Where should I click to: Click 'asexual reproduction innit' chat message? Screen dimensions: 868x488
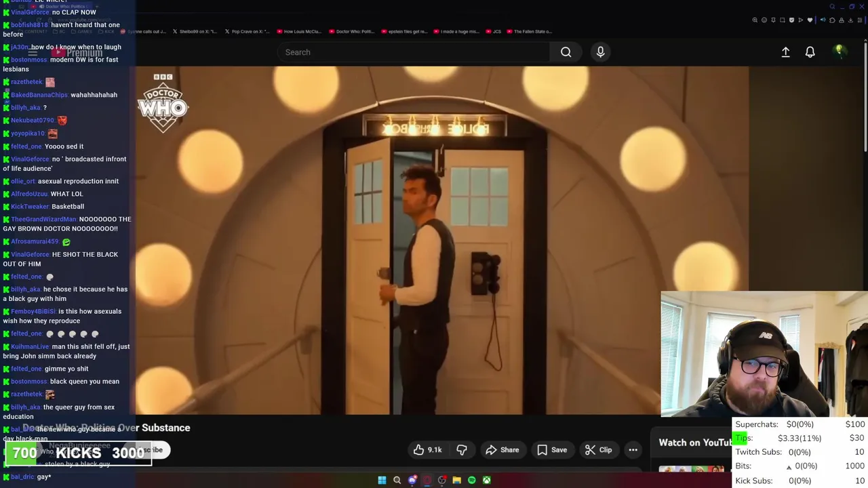tap(78, 182)
